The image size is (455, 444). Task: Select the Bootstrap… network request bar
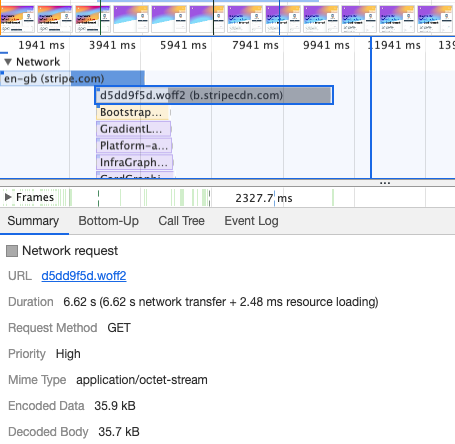pyautogui.click(x=133, y=112)
